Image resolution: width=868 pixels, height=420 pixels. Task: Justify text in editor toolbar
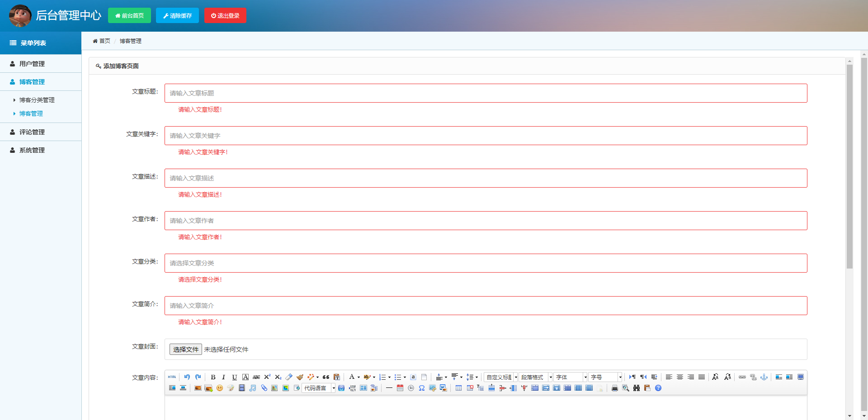pos(702,377)
